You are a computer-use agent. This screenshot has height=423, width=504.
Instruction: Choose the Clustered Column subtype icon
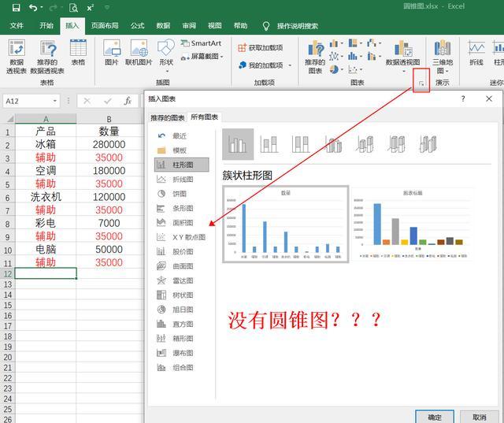click(x=238, y=144)
